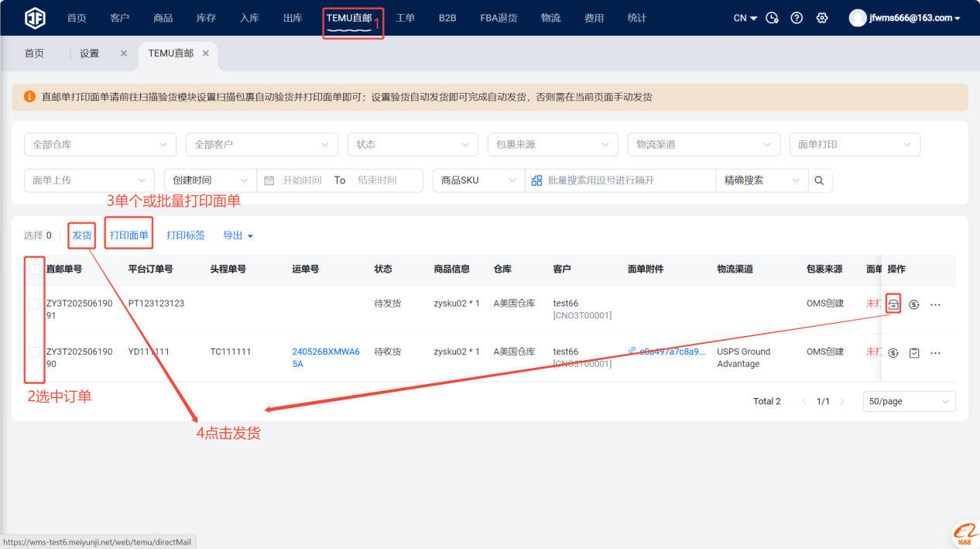Open the 精确搜索 dropdown
The image size is (980, 549).
coord(762,180)
